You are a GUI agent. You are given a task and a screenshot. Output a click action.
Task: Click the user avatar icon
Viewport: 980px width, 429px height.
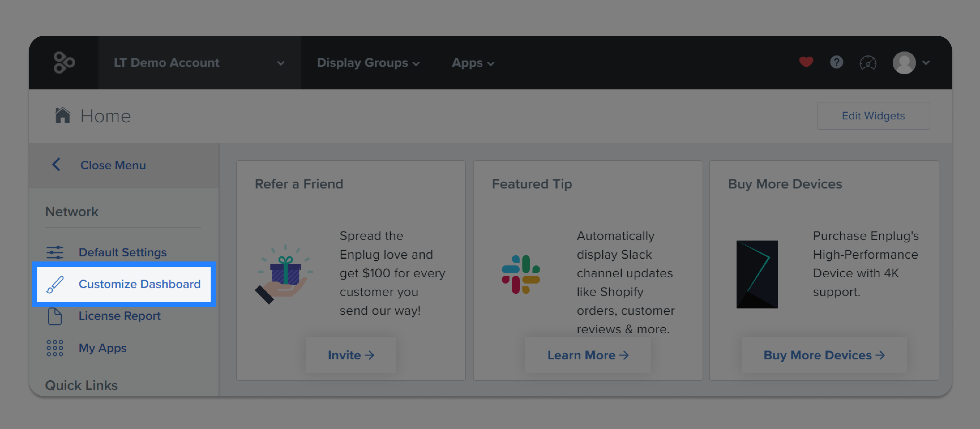click(x=904, y=63)
